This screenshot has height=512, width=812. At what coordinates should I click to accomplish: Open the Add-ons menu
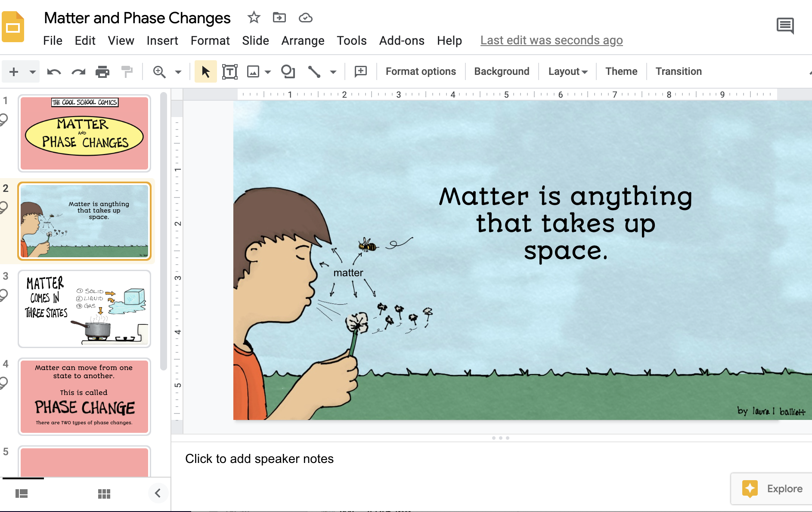[x=402, y=40]
